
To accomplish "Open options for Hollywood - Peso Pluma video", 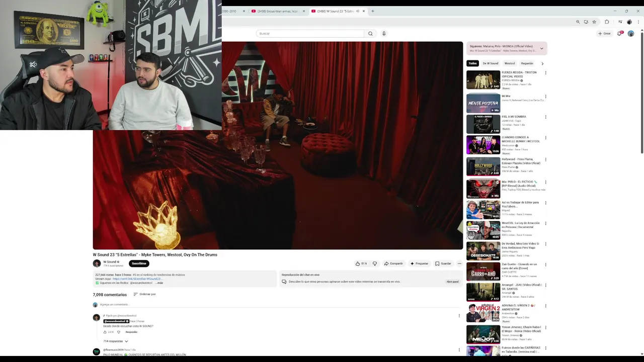I will point(545,160).
